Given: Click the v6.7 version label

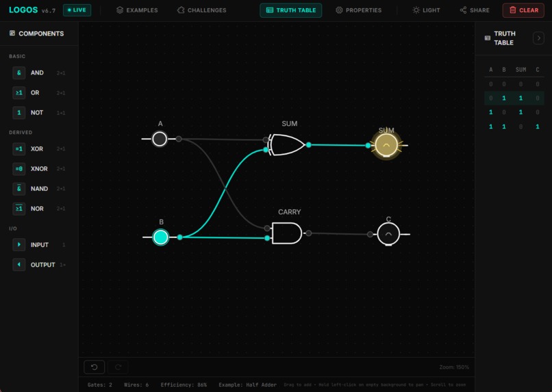Looking at the screenshot, I should (x=49, y=11).
